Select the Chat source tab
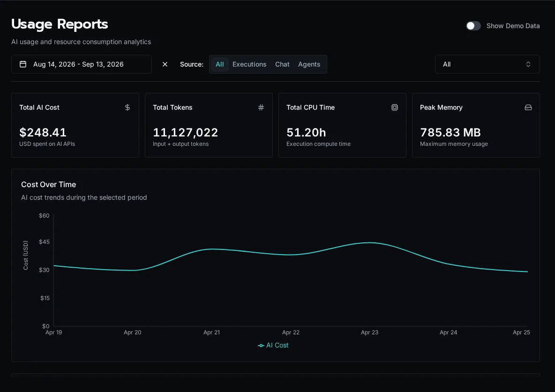 (x=282, y=64)
